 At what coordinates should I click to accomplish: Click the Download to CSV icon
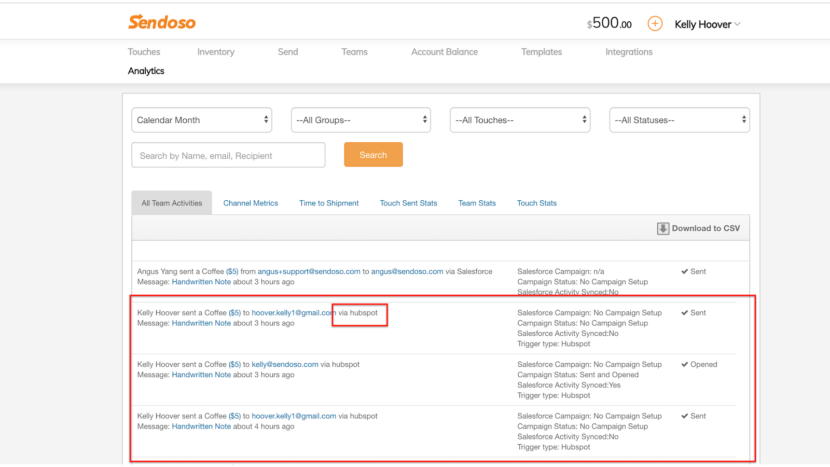pos(662,228)
